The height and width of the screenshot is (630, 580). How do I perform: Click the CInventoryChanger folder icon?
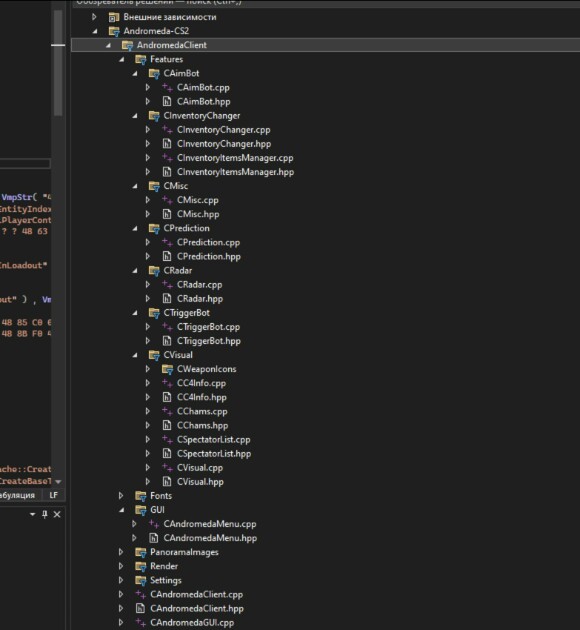coord(154,116)
